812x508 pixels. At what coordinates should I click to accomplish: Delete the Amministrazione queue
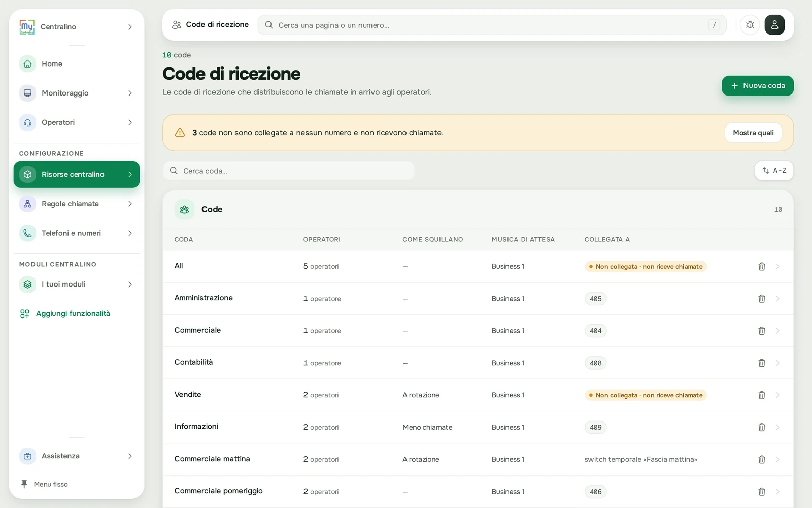click(x=762, y=299)
